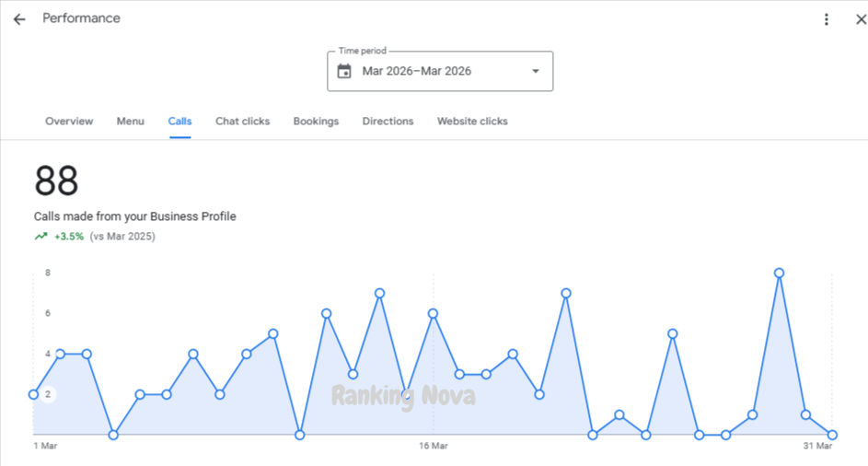Click the 88 total calls number

[x=56, y=181]
